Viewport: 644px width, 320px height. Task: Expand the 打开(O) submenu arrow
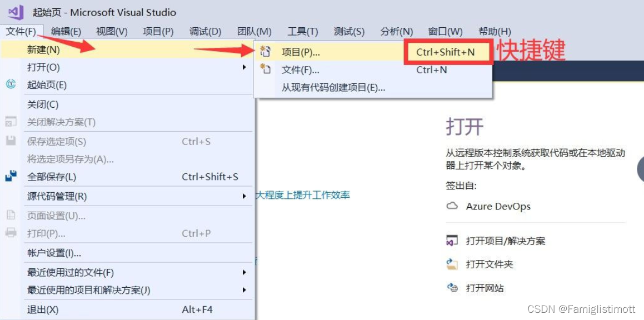pyautogui.click(x=244, y=67)
